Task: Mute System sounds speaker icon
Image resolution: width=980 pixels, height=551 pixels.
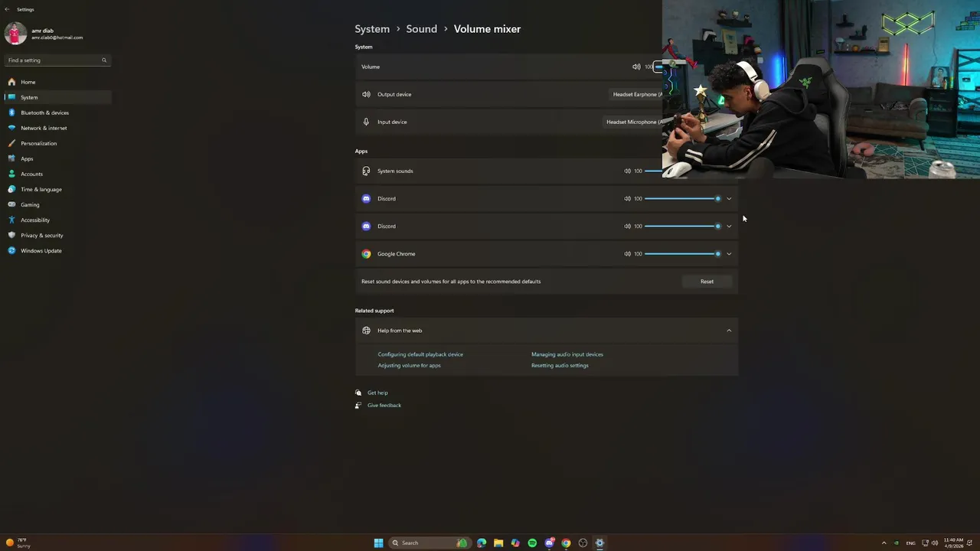Action: (627, 171)
